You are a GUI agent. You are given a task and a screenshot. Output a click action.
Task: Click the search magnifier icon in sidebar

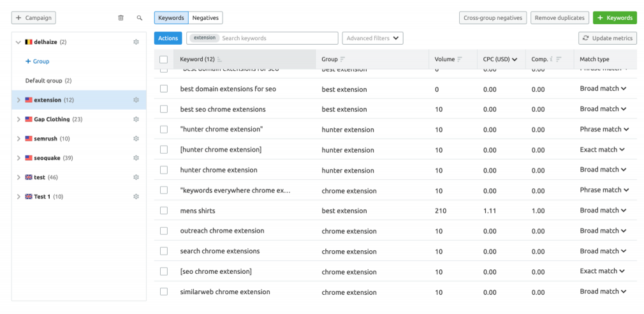pyautogui.click(x=140, y=18)
